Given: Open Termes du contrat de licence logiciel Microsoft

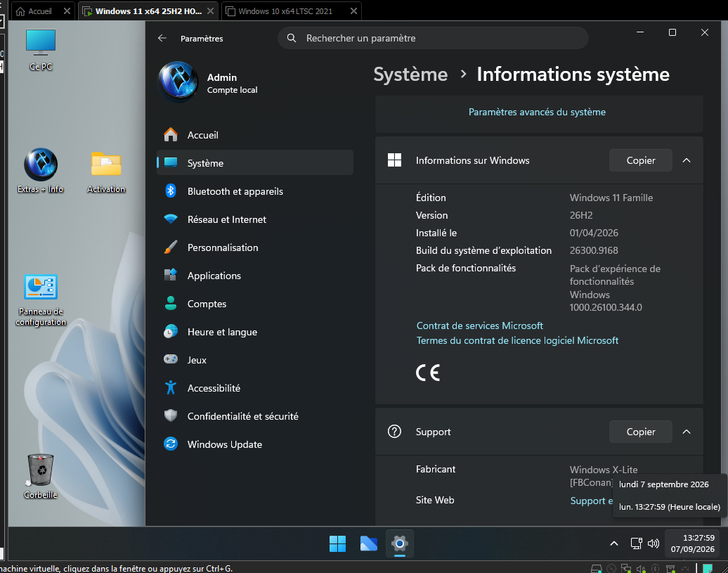Looking at the screenshot, I should (x=517, y=340).
